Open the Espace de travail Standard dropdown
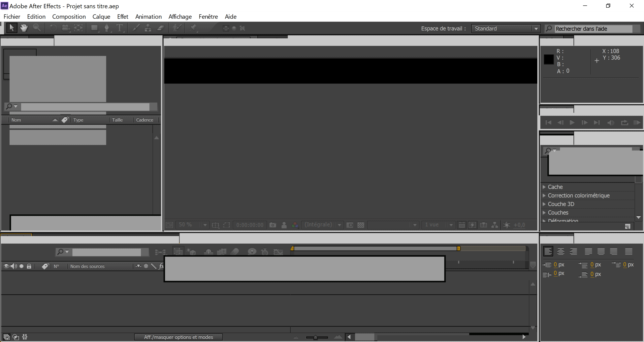Image resolution: width=644 pixels, height=342 pixels. coord(506,29)
